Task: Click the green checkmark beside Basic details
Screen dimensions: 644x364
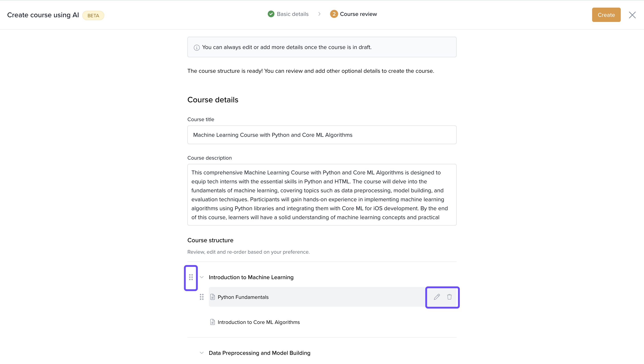Action: tap(271, 14)
